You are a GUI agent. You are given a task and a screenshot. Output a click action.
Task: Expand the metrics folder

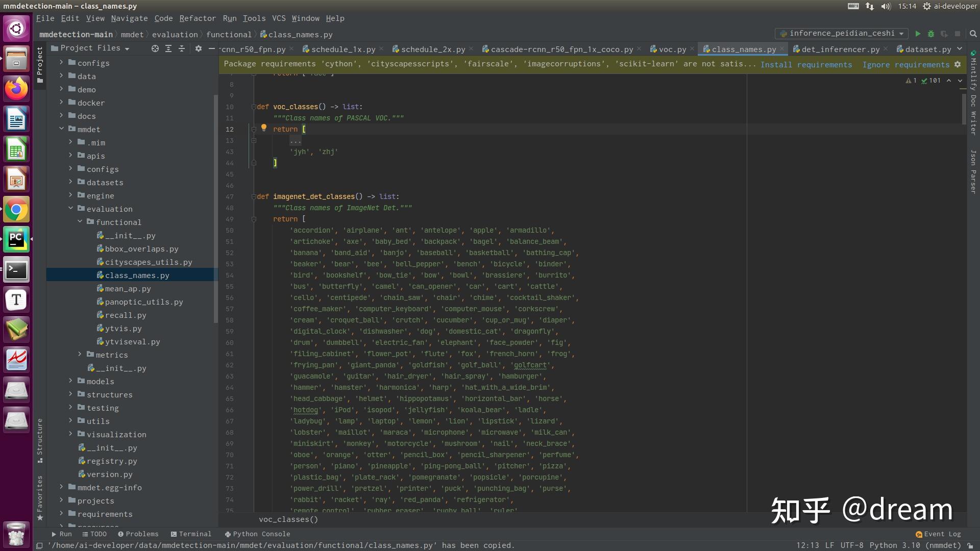tap(80, 355)
